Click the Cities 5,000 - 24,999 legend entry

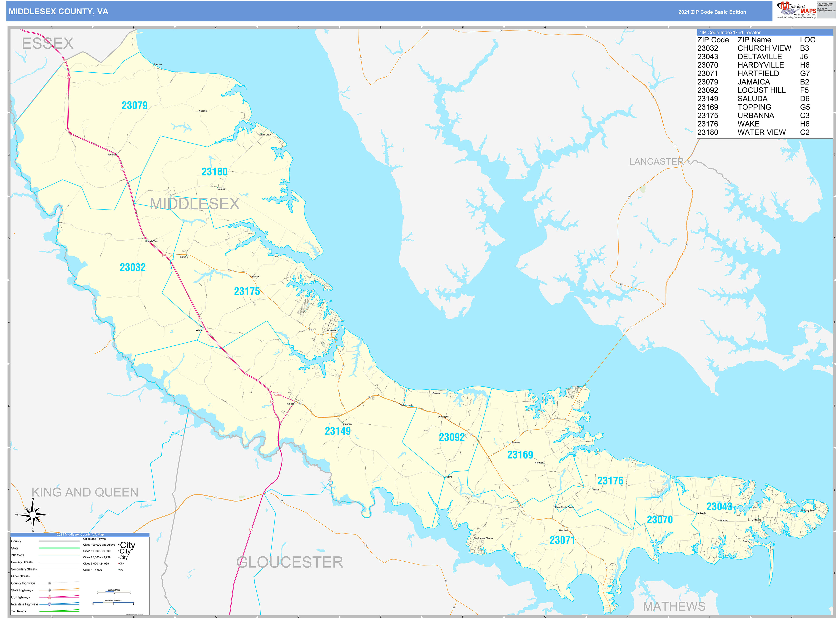click(x=96, y=564)
